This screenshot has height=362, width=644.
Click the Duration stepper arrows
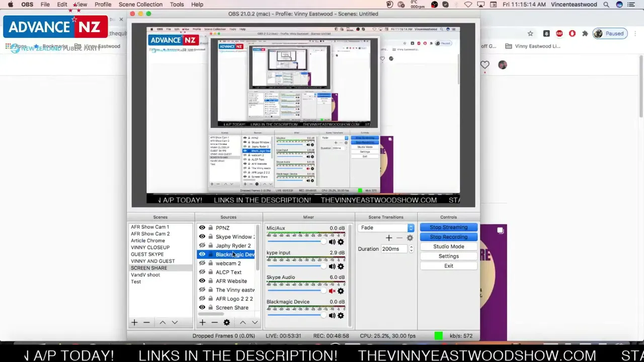tap(411, 249)
